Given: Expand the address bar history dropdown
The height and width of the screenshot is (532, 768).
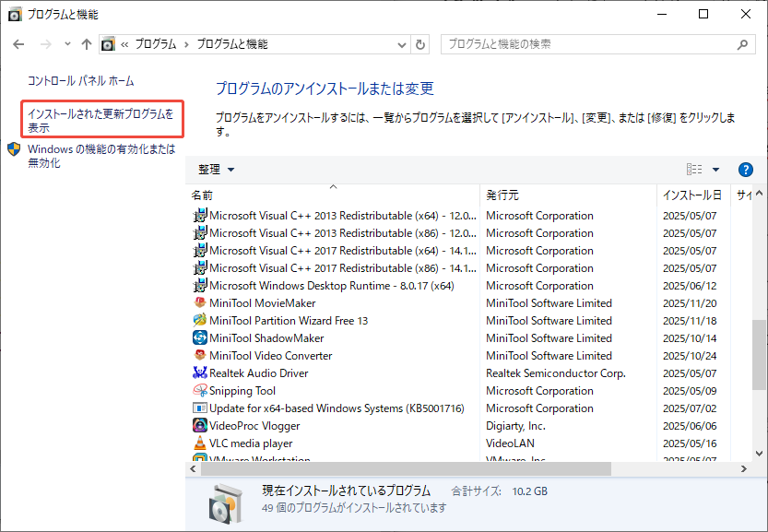Looking at the screenshot, I should (400, 43).
